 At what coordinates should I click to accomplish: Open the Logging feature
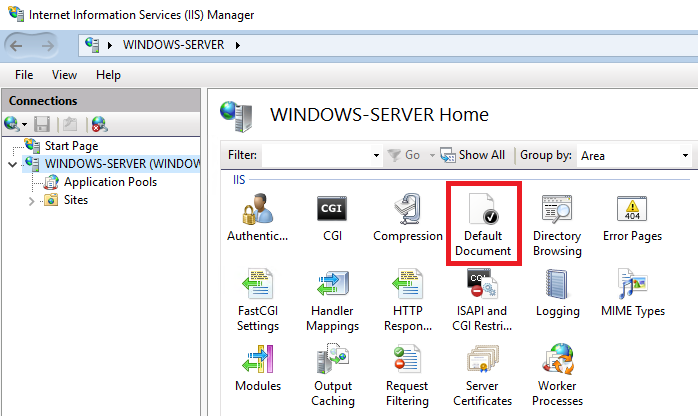[557, 293]
